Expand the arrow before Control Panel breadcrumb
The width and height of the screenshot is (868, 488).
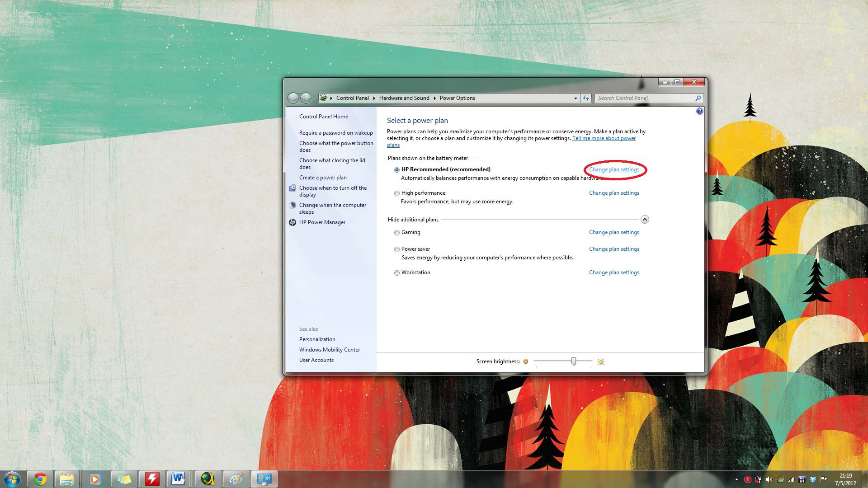point(331,98)
